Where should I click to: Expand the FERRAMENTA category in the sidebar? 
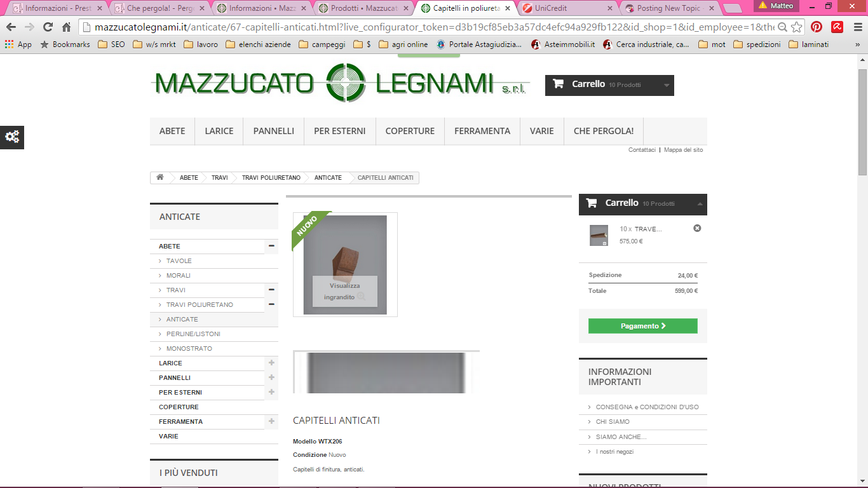pyautogui.click(x=271, y=421)
